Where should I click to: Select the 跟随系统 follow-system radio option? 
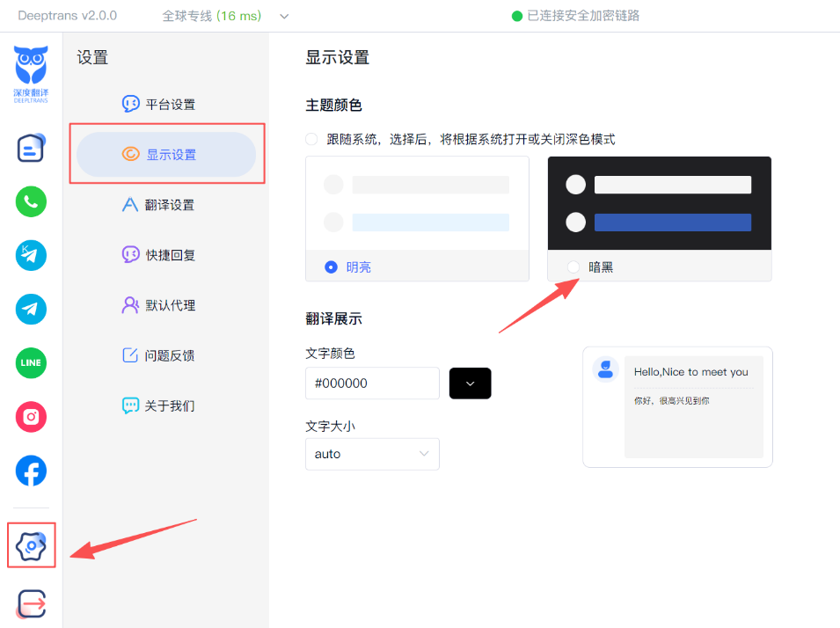[311, 139]
